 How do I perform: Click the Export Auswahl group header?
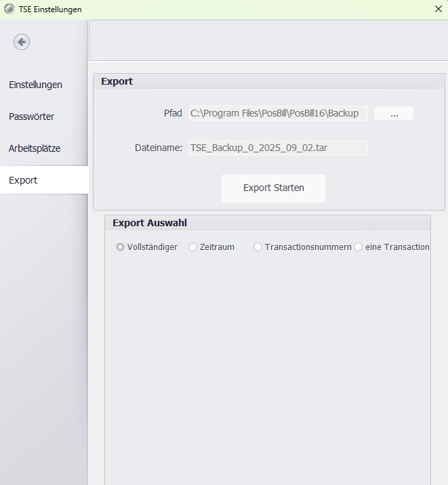click(150, 223)
